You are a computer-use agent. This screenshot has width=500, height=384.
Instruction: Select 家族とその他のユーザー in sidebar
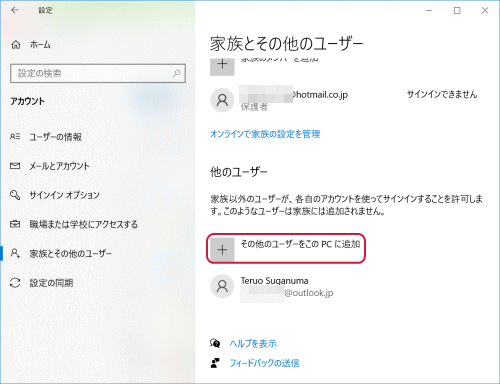pos(70,254)
